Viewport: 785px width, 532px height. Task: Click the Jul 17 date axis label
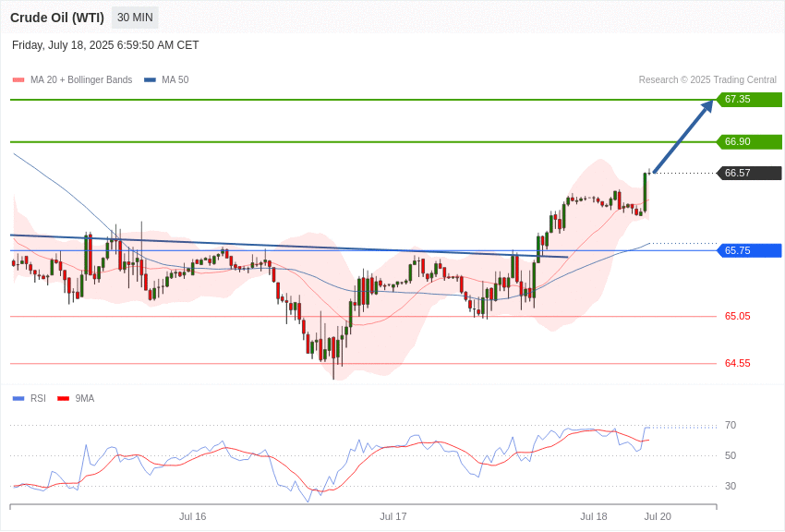[x=393, y=516]
